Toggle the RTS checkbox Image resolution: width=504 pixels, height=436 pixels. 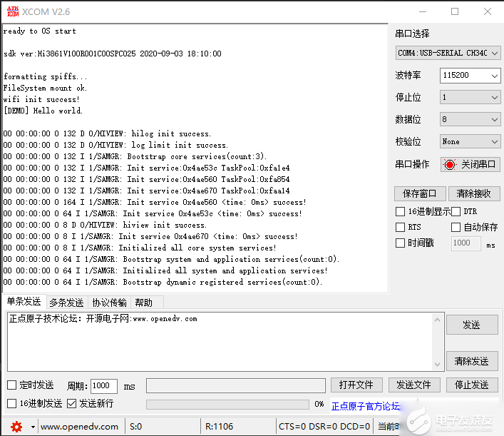[400, 227]
